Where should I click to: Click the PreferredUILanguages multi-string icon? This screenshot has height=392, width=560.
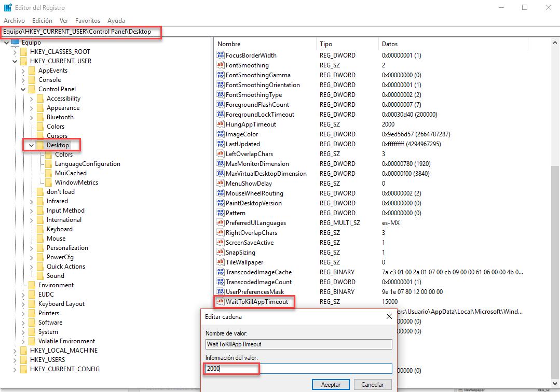tap(221, 223)
